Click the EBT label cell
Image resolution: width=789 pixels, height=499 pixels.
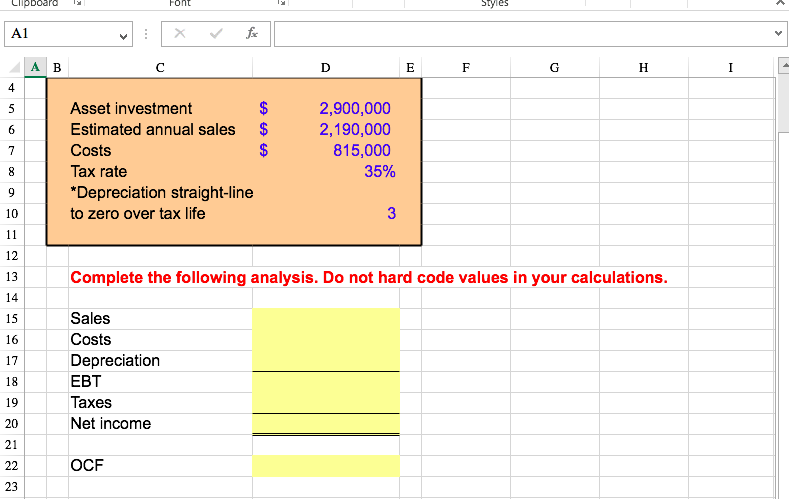(161, 382)
